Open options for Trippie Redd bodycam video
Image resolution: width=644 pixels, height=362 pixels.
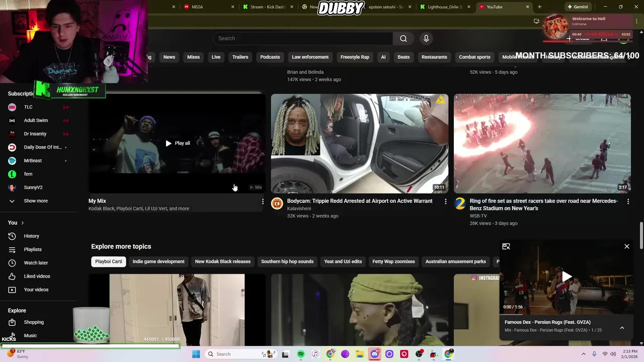(x=445, y=202)
